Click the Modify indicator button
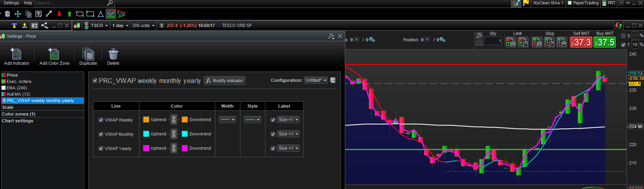This screenshot has width=644, height=189. point(224,81)
